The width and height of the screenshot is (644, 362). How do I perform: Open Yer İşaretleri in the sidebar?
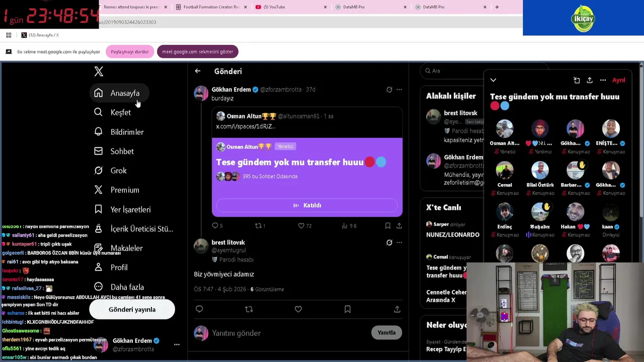(123, 210)
